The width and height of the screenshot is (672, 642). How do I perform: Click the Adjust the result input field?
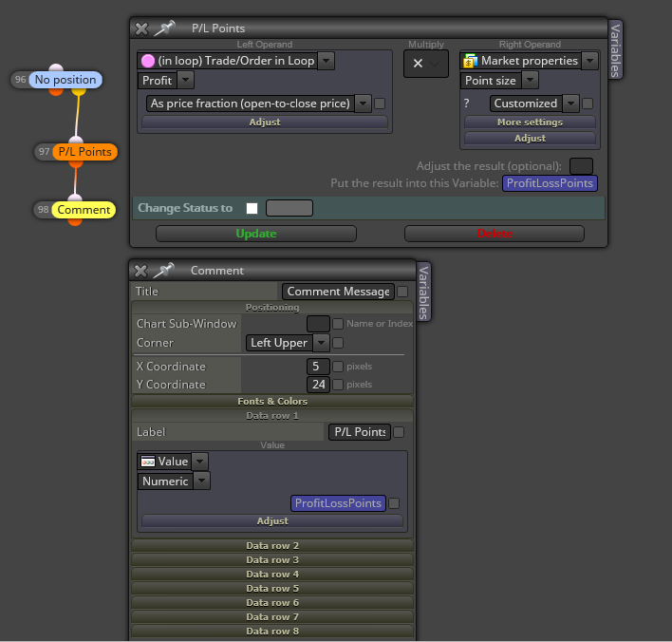coord(581,166)
